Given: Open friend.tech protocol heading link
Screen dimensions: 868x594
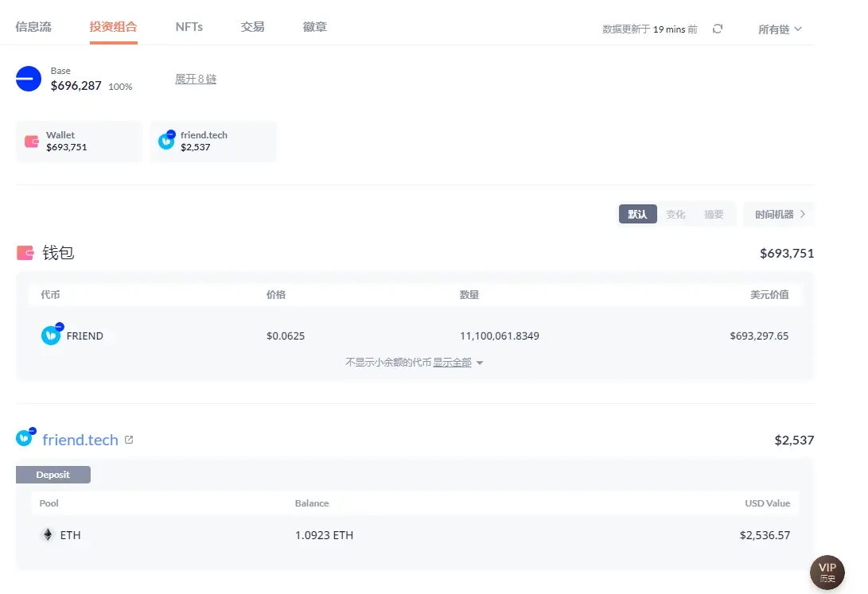Looking at the screenshot, I should 80,440.
